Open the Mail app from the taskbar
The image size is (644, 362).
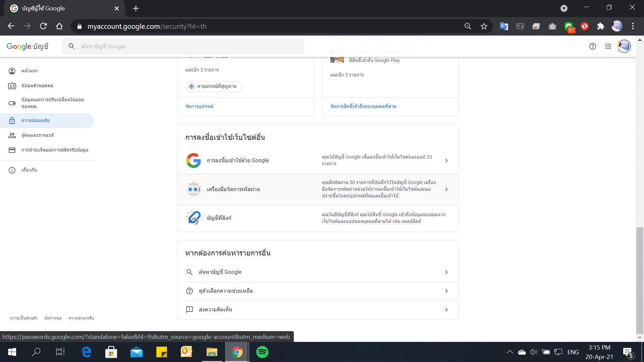pyautogui.click(x=137, y=352)
